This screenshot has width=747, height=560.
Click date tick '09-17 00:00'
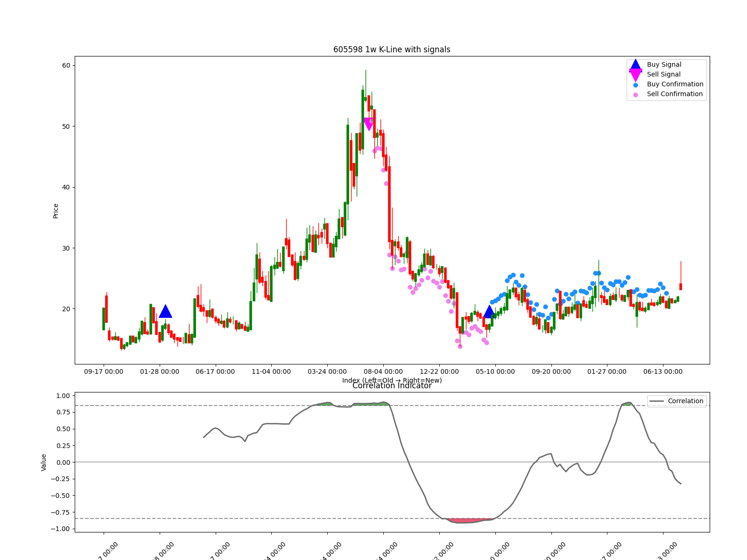click(104, 372)
